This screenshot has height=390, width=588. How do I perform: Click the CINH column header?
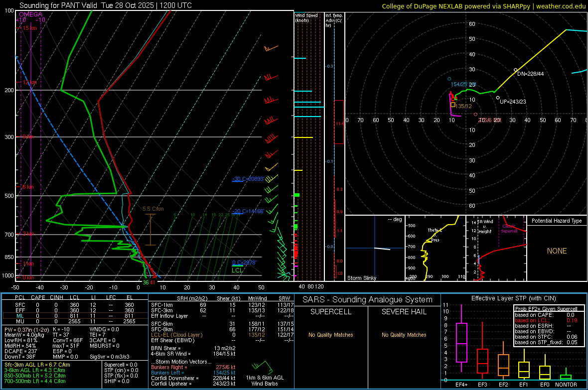coord(57,297)
